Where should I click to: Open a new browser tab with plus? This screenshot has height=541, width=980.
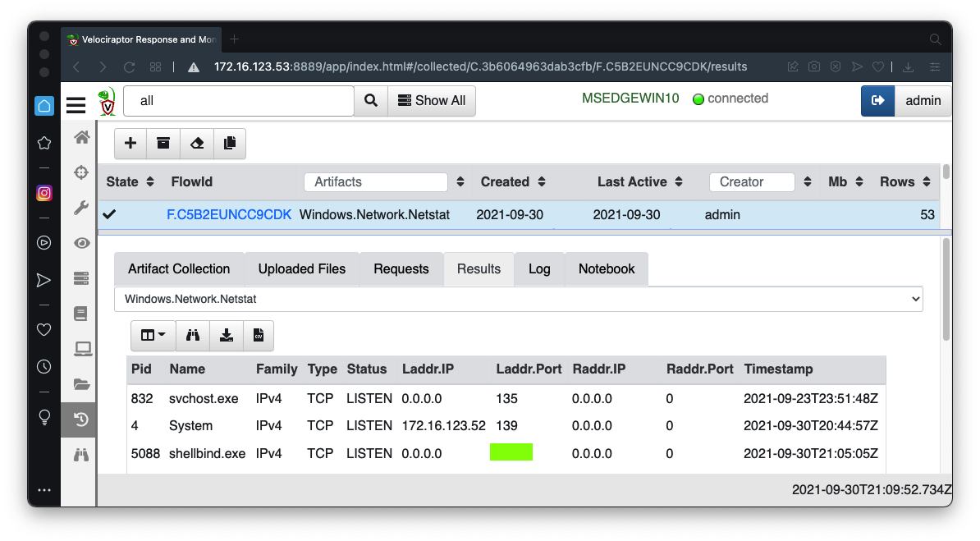(x=235, y=39)
